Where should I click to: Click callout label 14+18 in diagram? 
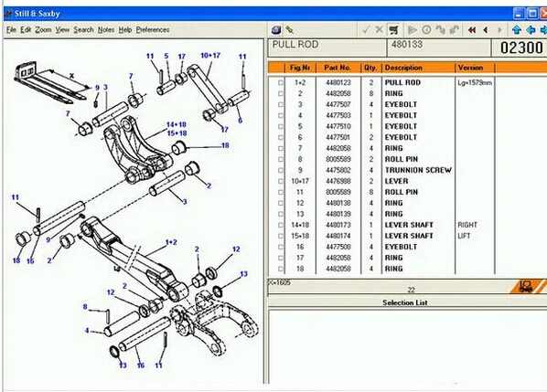coord(177,124)
